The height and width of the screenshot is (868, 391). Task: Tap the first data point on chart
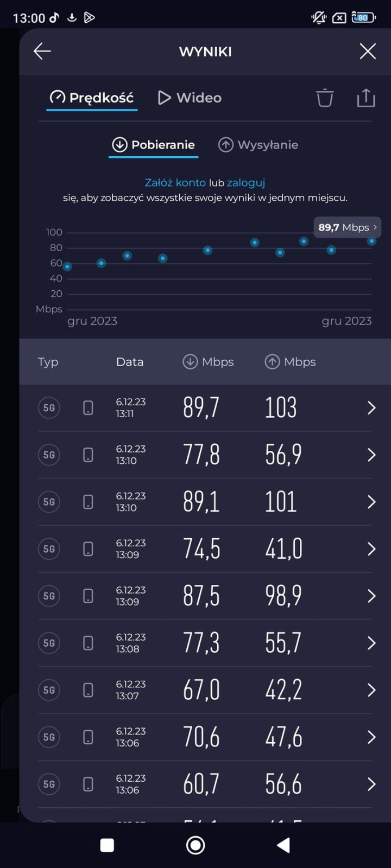[67, 266]
